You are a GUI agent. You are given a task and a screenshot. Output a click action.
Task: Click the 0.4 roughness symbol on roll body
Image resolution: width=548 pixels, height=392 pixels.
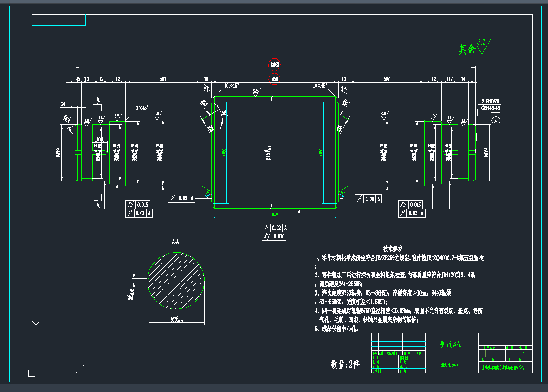tap(256, 91)
